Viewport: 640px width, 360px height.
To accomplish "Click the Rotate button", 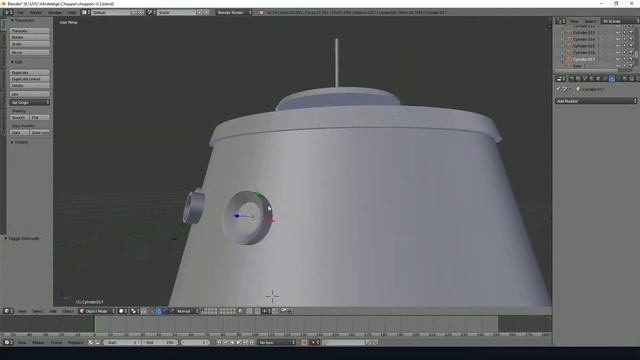I will coord(30,37).
